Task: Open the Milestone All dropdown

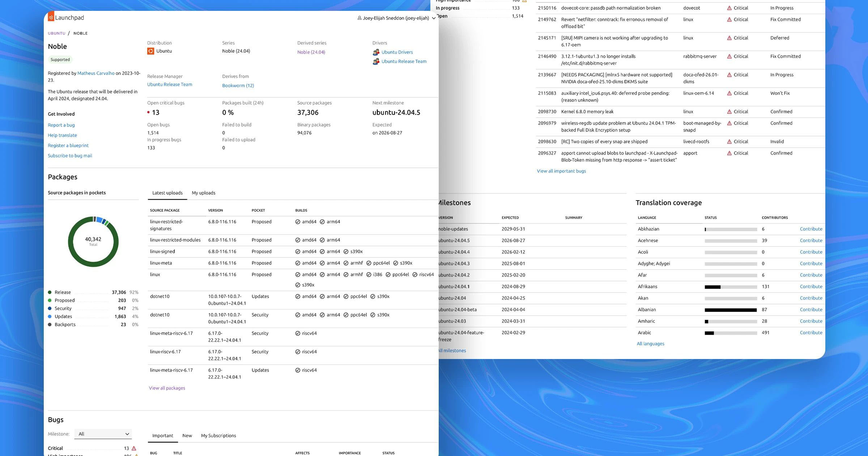Action: pos(103,434)
